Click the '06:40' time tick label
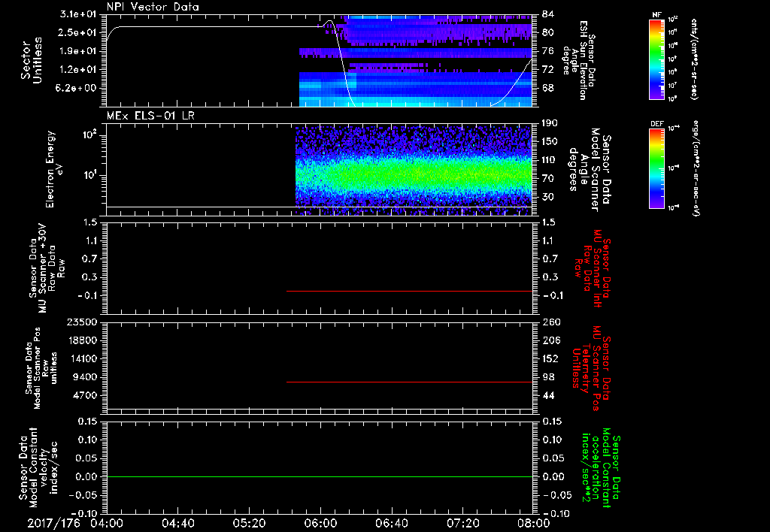 [x=391, y=523]
